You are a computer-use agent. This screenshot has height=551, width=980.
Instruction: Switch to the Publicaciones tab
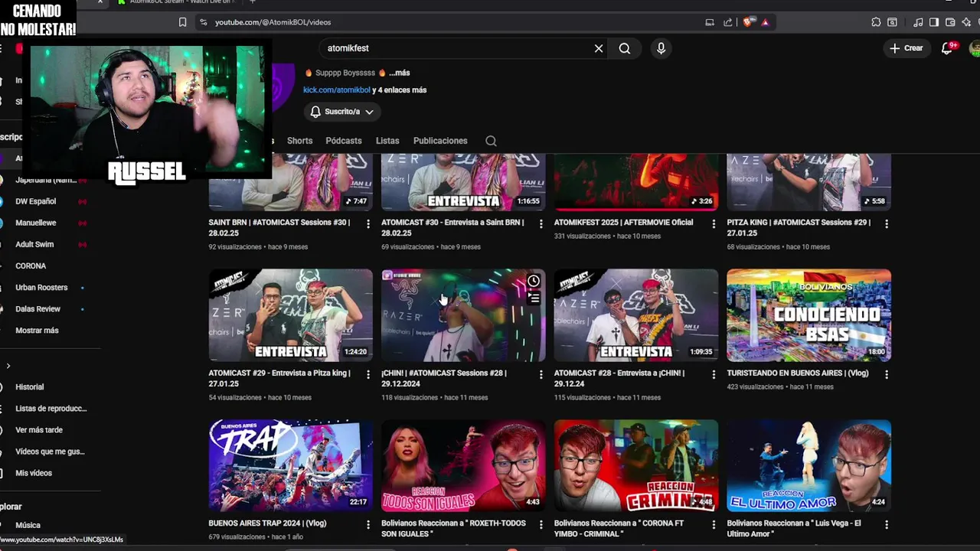pyautogui.click(x=440, y=141)
